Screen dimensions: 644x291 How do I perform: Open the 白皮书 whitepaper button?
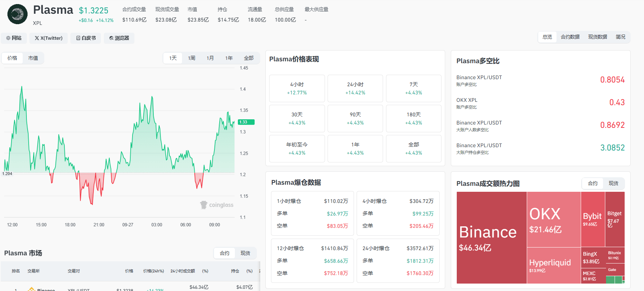tap(86, 38)
